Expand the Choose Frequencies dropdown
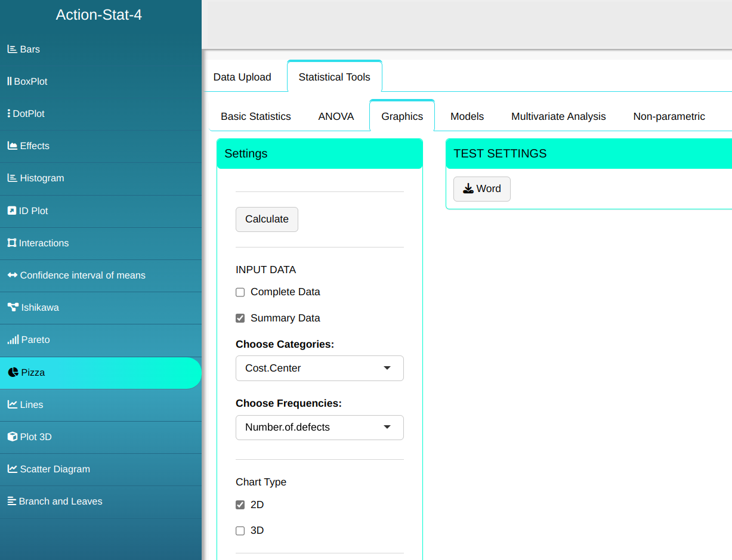 [x=319, y=427]
